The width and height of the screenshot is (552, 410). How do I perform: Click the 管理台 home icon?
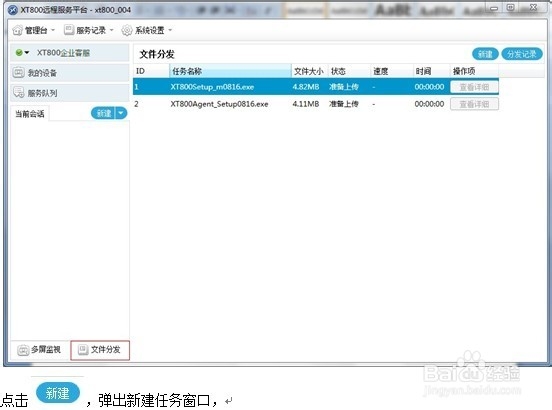click(x=17, y=30)
